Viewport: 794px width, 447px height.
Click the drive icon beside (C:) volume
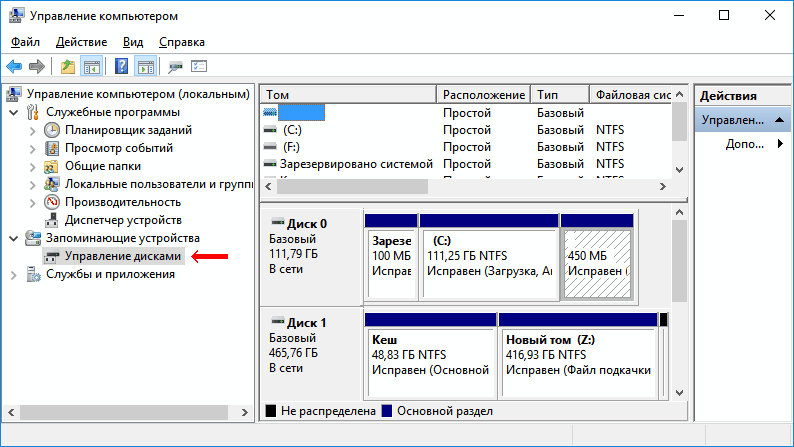270,130
